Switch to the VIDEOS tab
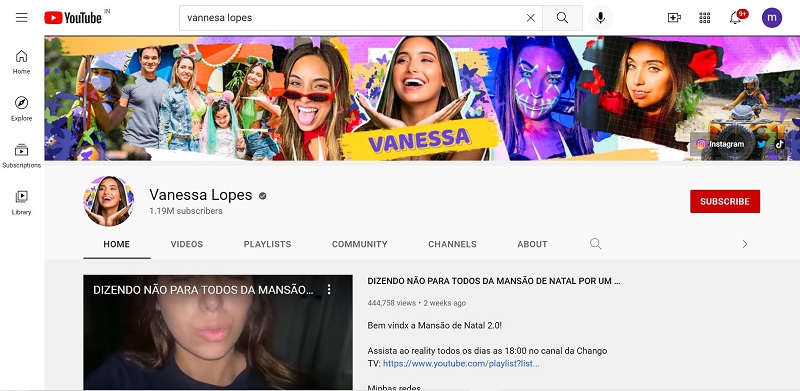The height and width of the screenshot is (391, 800). pyautogui.click(x=187, y=245)
